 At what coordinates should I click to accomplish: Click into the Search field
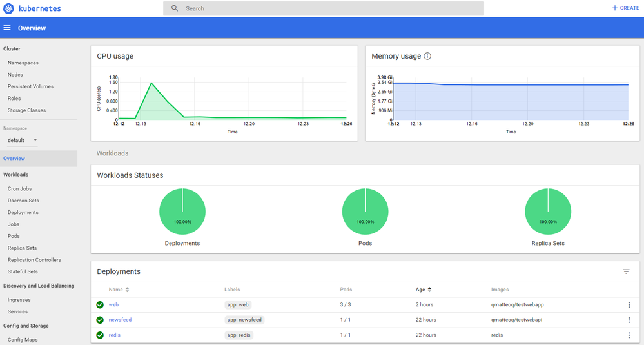[323, 8]
